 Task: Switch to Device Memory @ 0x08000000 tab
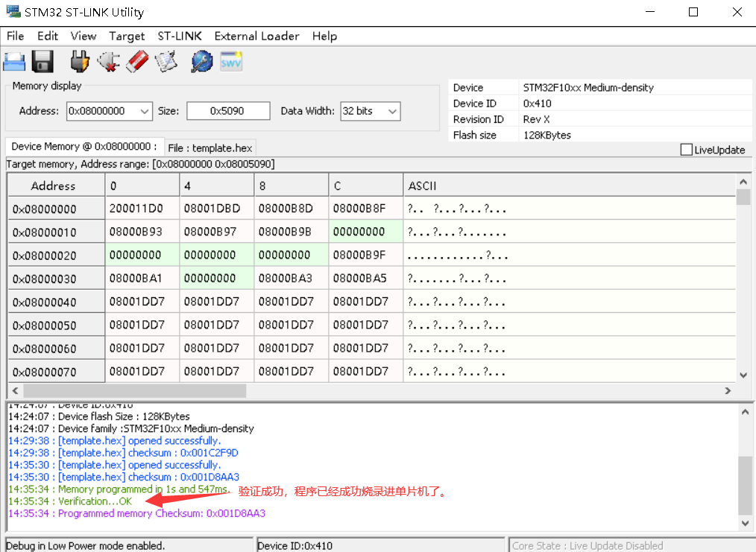(x=84, y=147)
